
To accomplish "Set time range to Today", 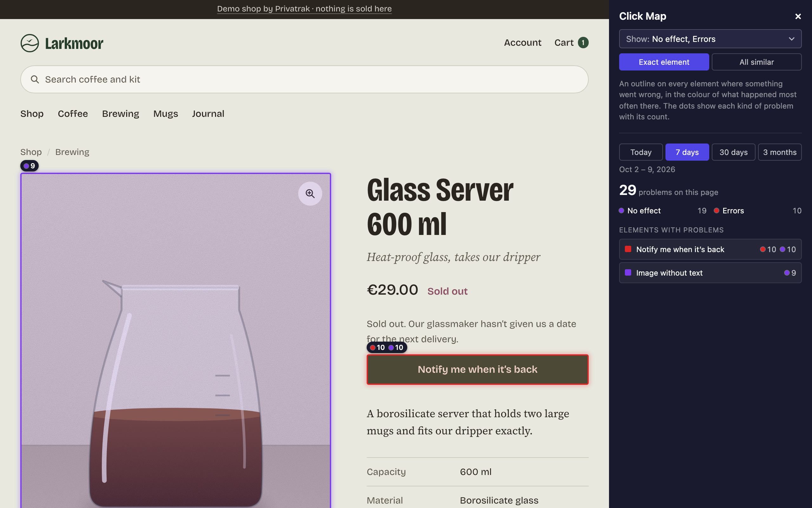I will [640, 152].
